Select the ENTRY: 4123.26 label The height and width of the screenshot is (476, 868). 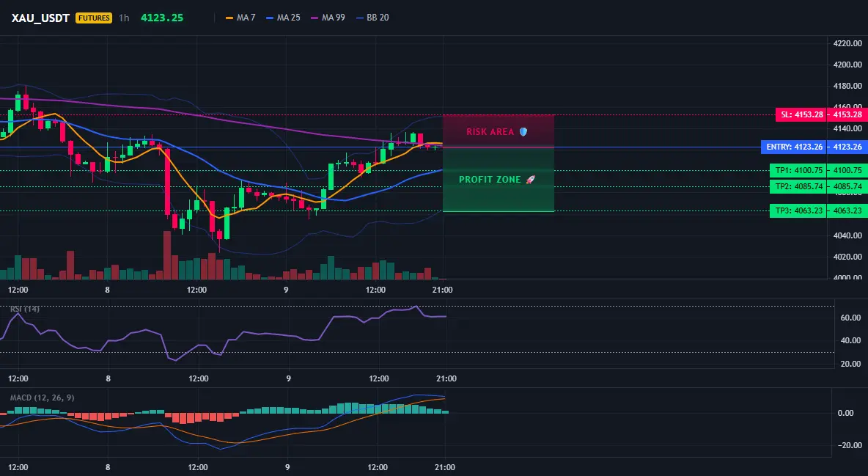point(794,147)
